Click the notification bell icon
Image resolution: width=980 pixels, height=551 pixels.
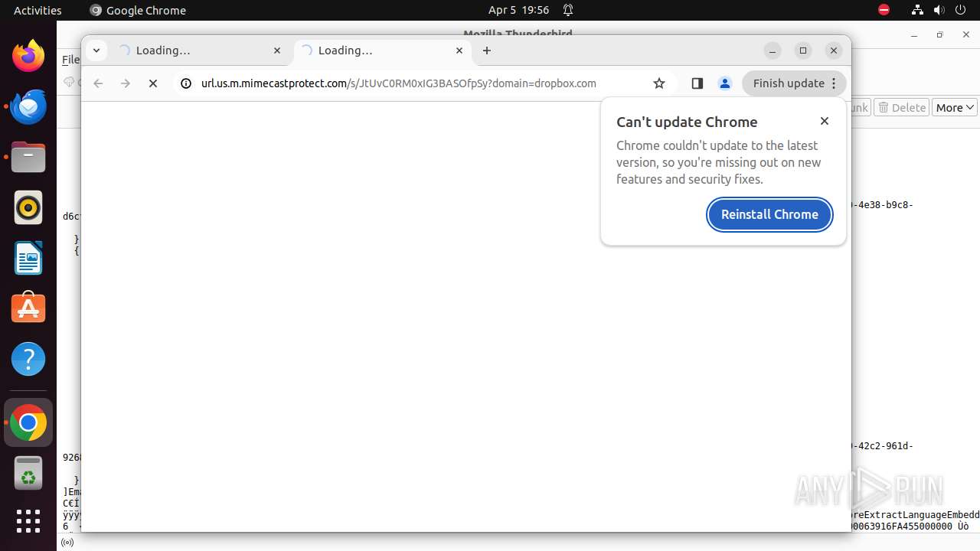(x=568, y=10)
